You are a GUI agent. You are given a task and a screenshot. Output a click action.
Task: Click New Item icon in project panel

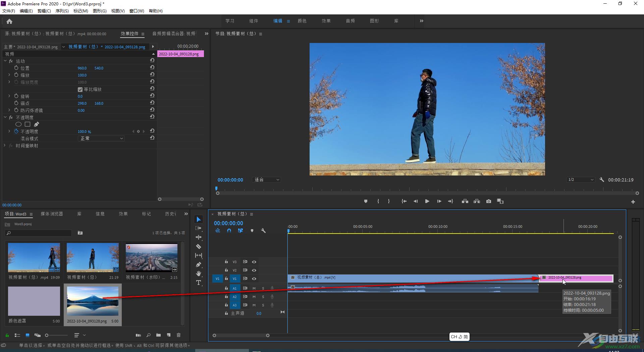coord(169,335)
